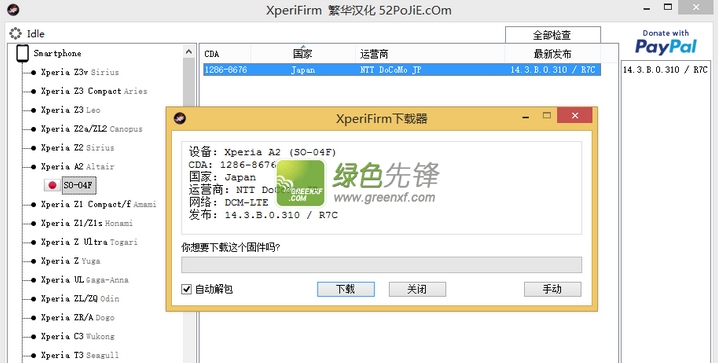
Task: Select Xperia Z1/Z1s Honami
Action: click(87, 223)
